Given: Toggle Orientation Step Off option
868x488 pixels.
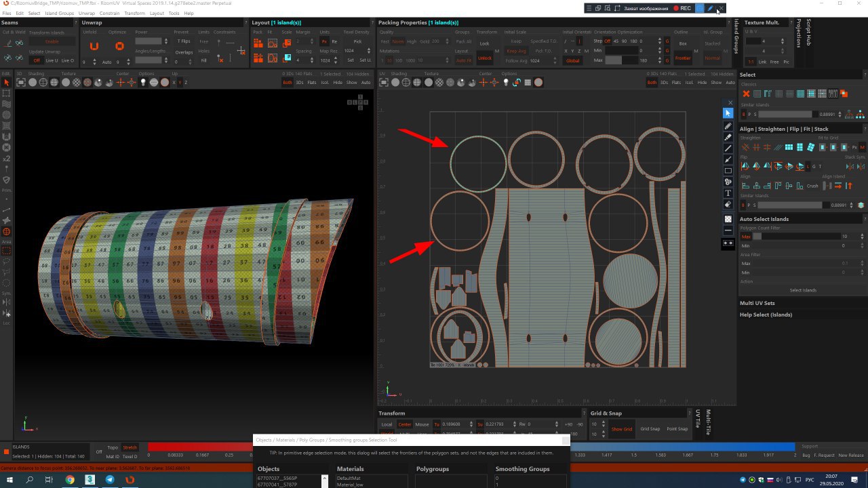Looking at the screenshot, I should (607, 41).
